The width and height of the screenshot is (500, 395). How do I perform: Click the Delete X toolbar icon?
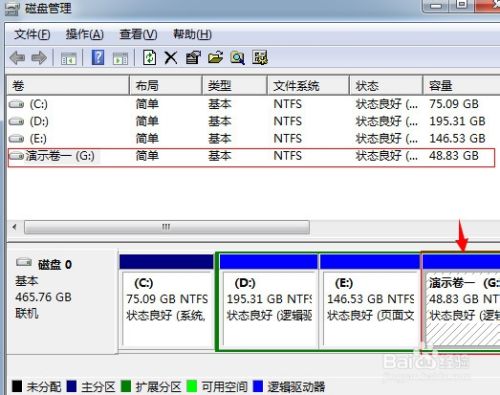pos(171,58)
